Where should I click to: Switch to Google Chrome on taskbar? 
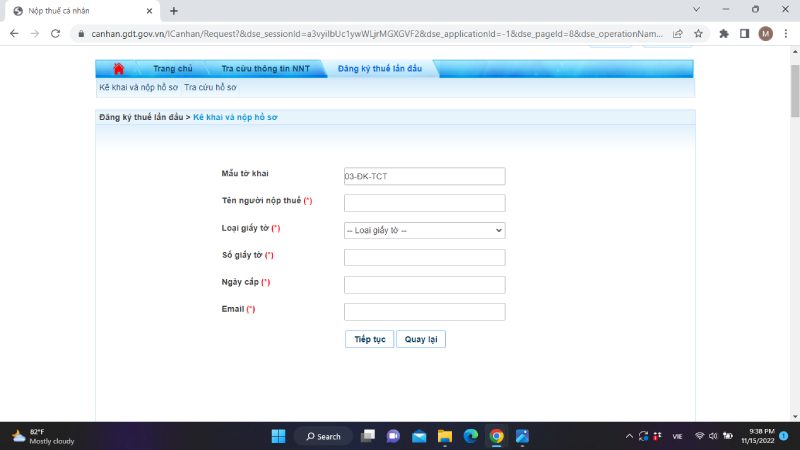tap(496, 436)
